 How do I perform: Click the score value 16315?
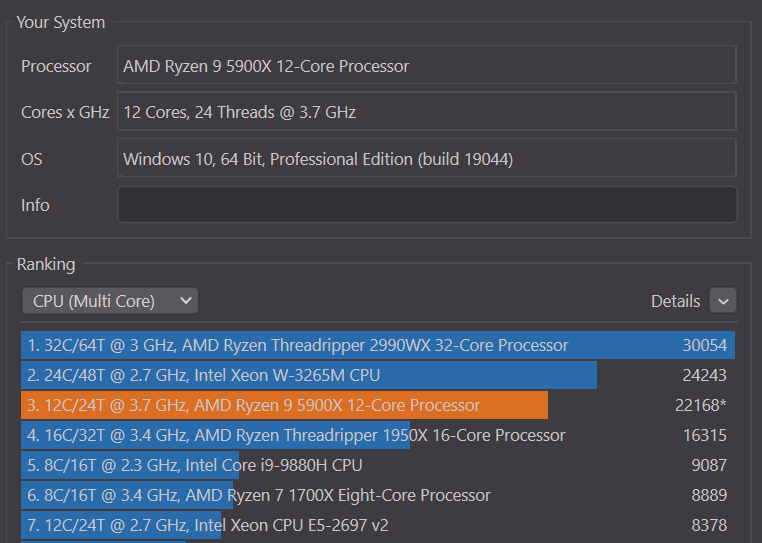[x=705, y=435]
